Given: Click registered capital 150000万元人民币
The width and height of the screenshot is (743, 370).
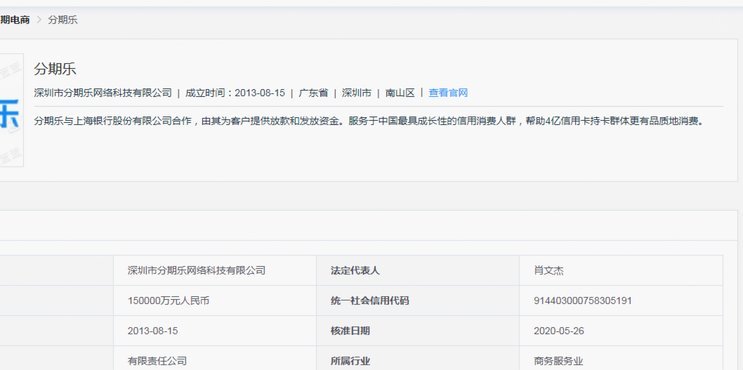Looking at the screenshot, I should (x=168, y=301).
